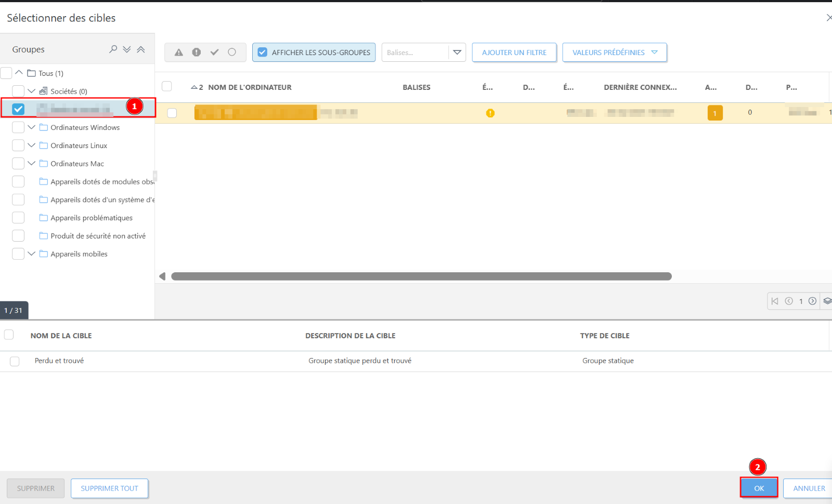This screenshot has height=504, width=832.
Task: Click the Appareils problématiques folder icon
Action: [x=44, y=218]
